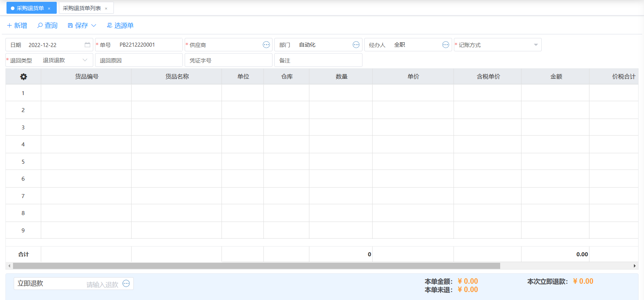644x300 pixels.
Task: Open the date calendar picker icon
Action: click(x=87, y=45)
